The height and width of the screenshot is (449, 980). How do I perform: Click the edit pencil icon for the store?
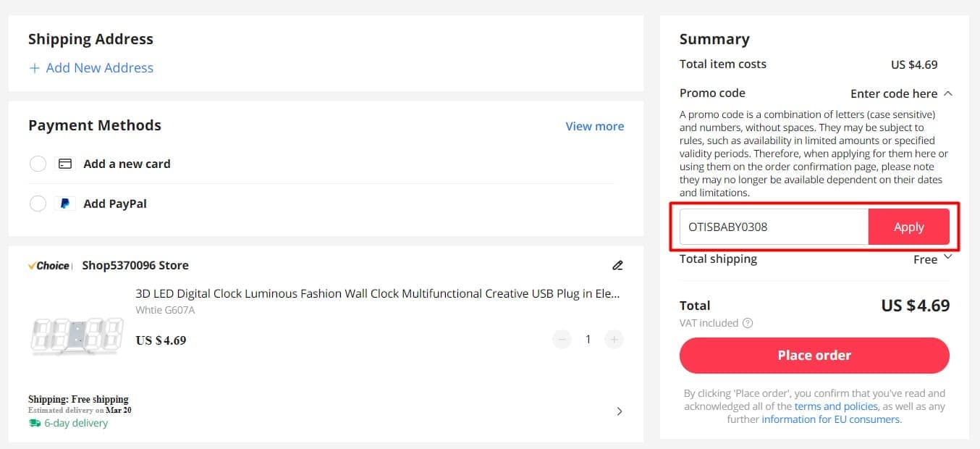617,265
